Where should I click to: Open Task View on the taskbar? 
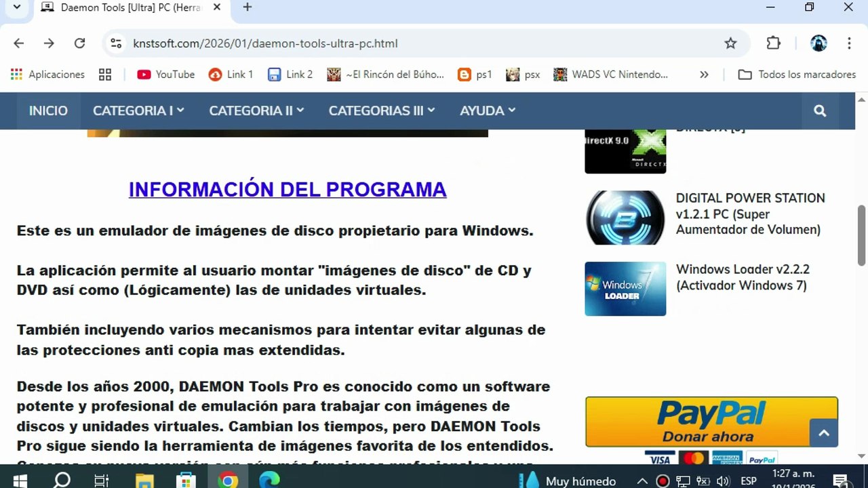[101, 481]
